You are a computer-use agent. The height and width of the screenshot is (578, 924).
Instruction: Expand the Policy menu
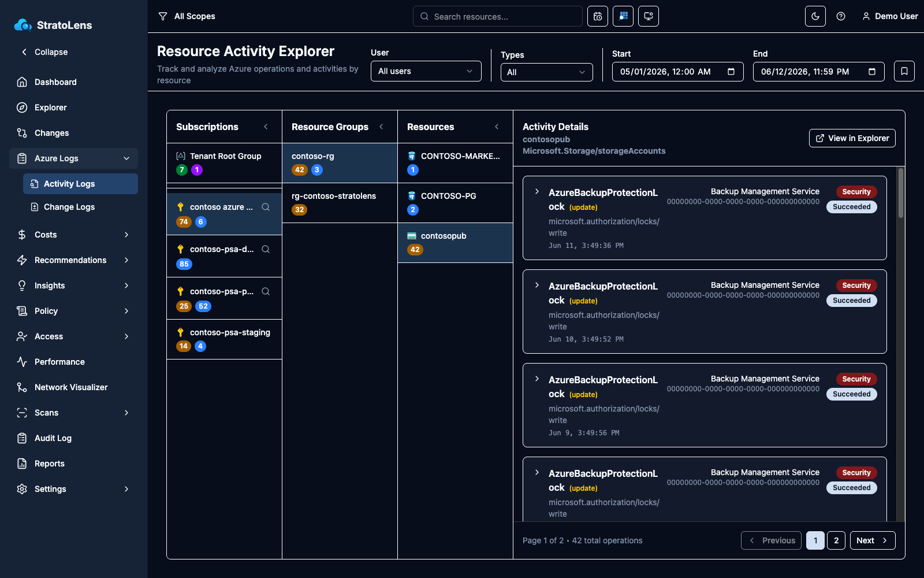pyautogui.click(x=74, y=311)
